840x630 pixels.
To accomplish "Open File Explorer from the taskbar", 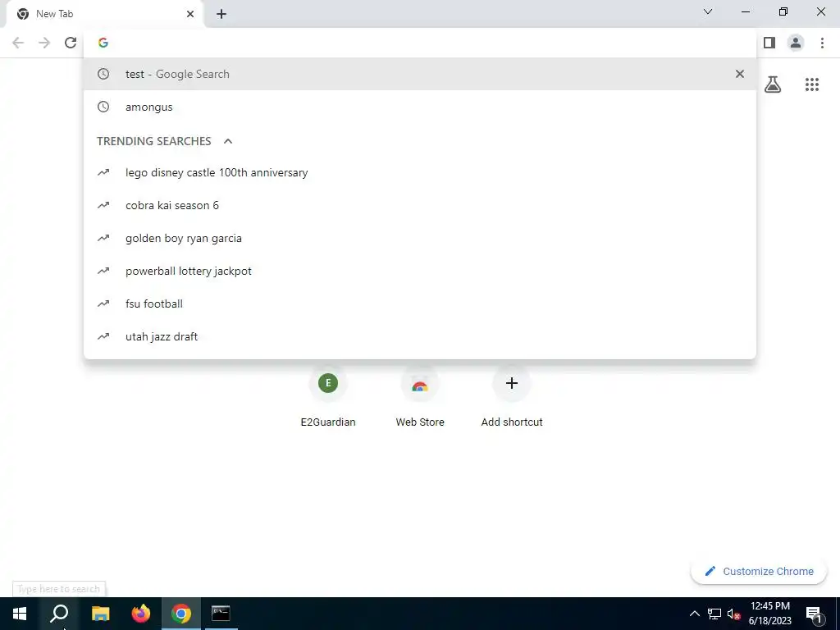I will 100,614.
